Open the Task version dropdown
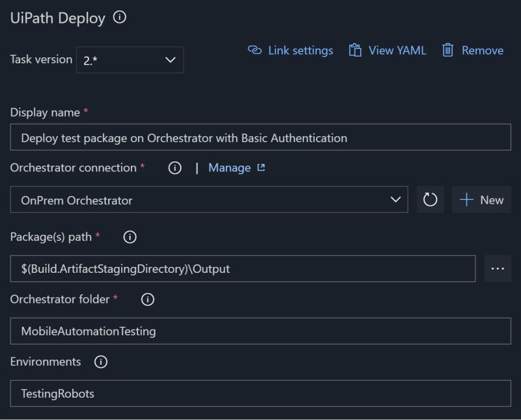Image resolution: width=521 pixels, height=420 pixels. tap(170, 59)
